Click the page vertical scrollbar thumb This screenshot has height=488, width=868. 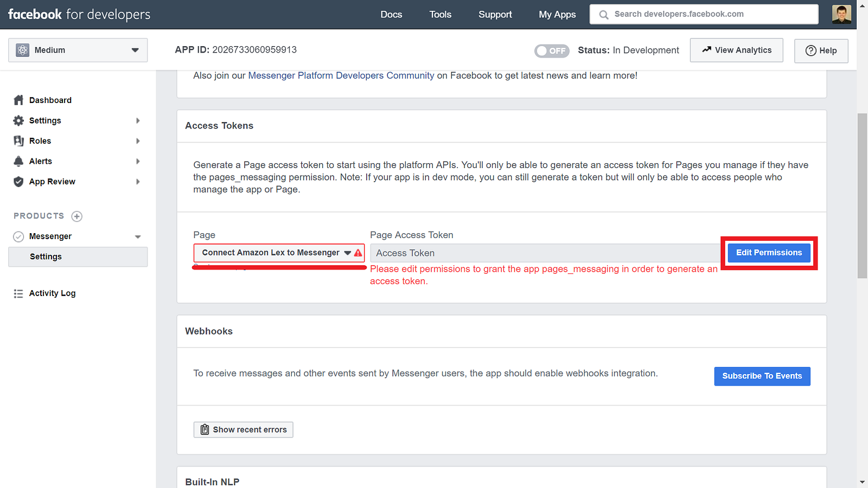click(x=862, y=195)
